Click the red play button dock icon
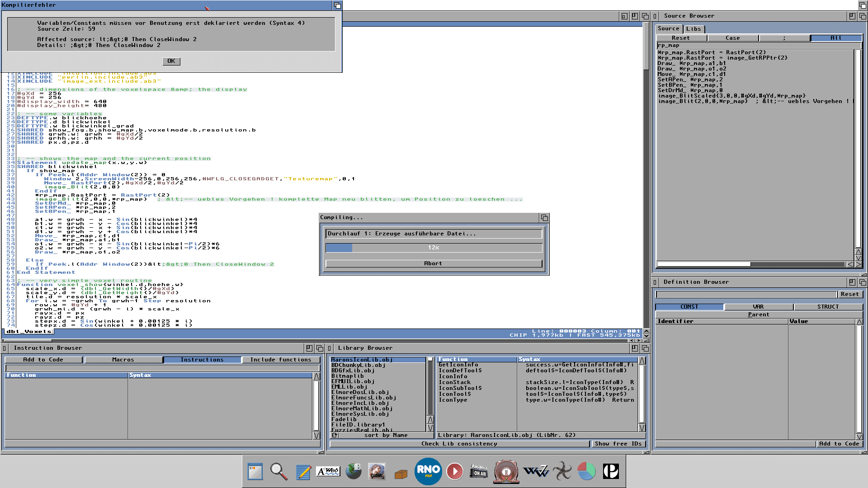The width and height of the screenshot is (868, 488). point(454,471)
